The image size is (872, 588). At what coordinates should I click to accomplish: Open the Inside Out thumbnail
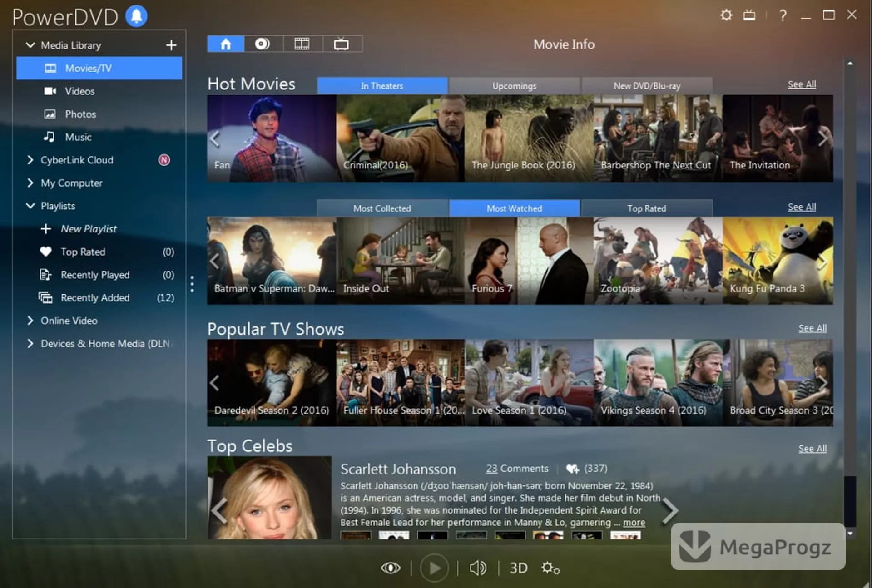point(400,261)
